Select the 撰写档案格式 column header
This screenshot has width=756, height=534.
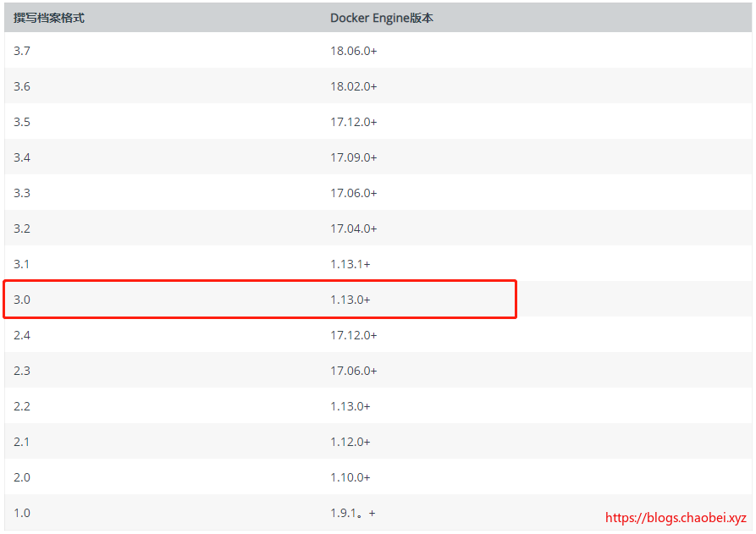tap(49, 18)
